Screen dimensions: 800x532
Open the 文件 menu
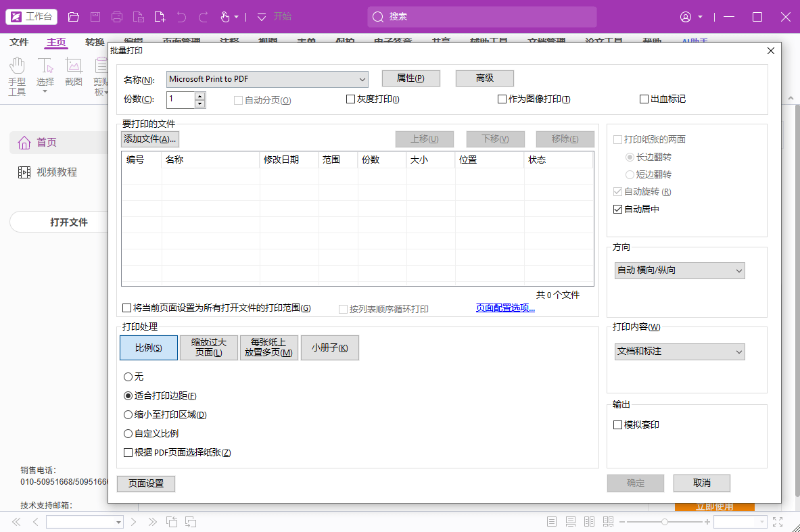(x=19, y=42)
